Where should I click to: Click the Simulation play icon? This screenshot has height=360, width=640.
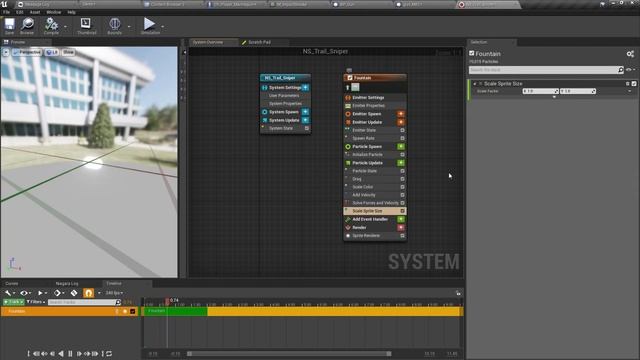[x=150, y=26]
